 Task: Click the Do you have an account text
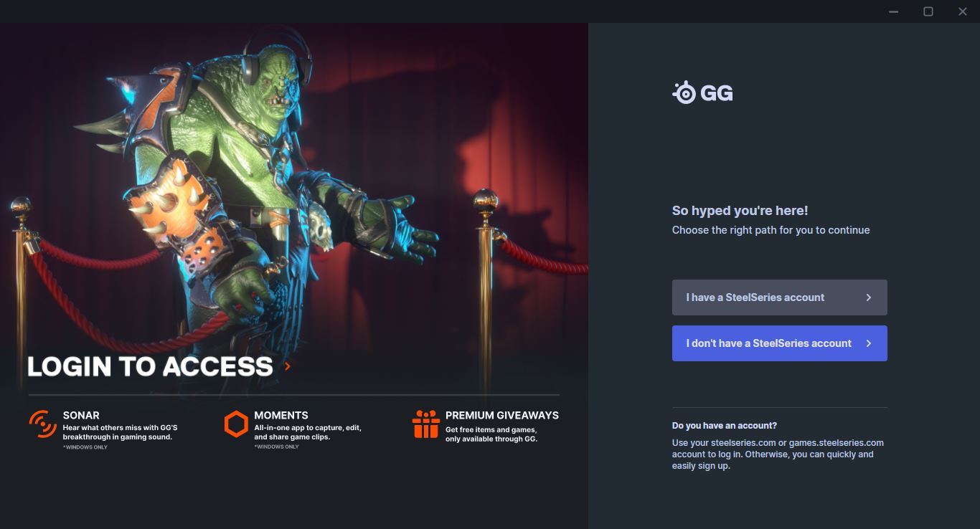point(725,426)
